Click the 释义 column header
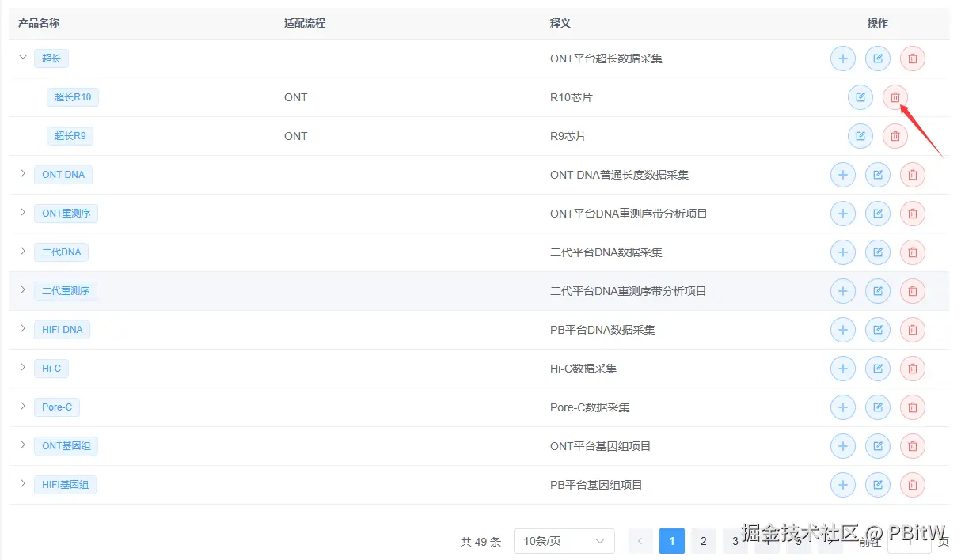 [560, 23]
